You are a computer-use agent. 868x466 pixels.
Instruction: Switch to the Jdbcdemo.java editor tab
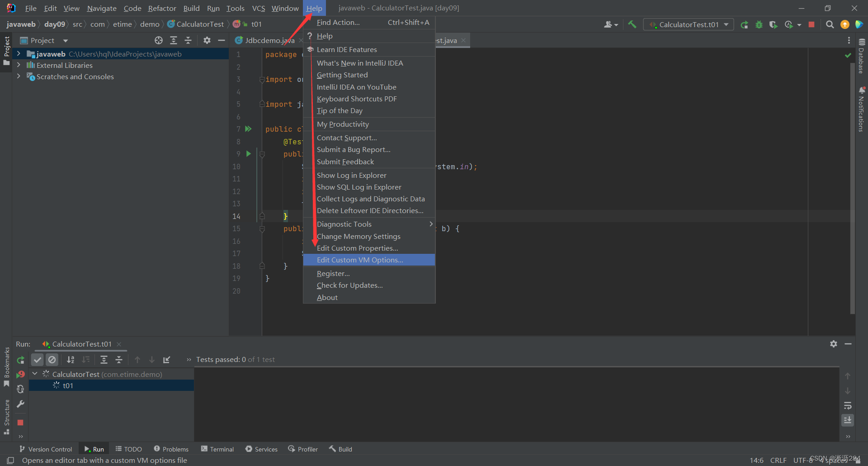click(x=269, y=40)
